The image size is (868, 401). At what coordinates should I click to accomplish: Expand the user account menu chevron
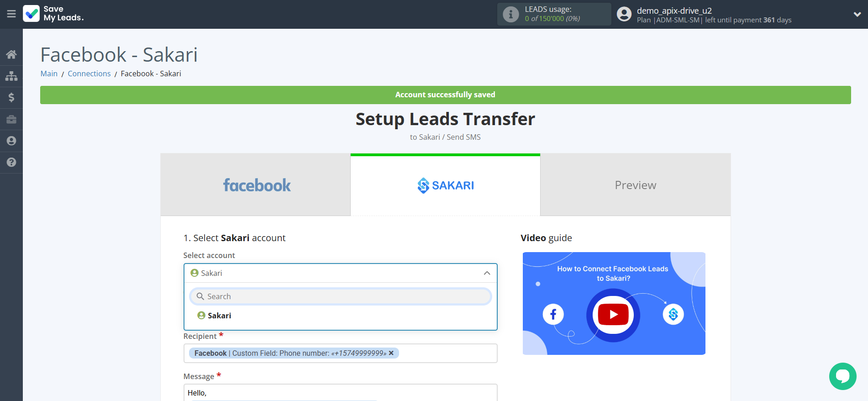coord(857,15)
